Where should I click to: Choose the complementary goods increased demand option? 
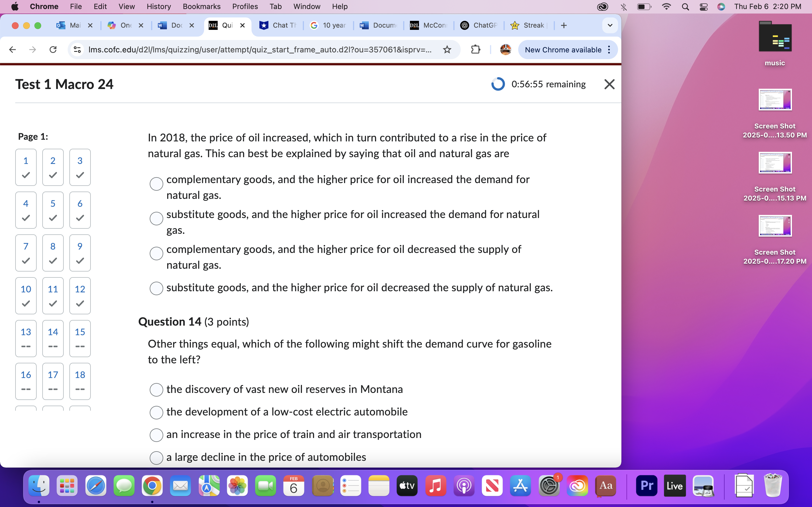coord(156,184)
